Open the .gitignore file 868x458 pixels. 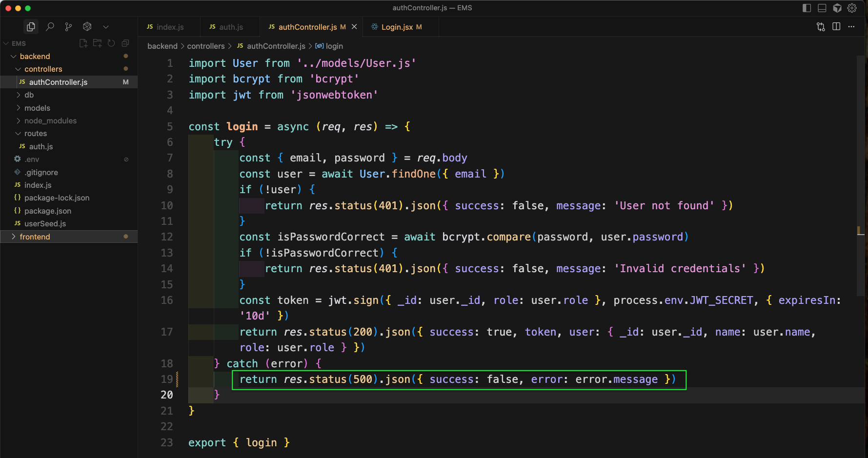point(69,172)
